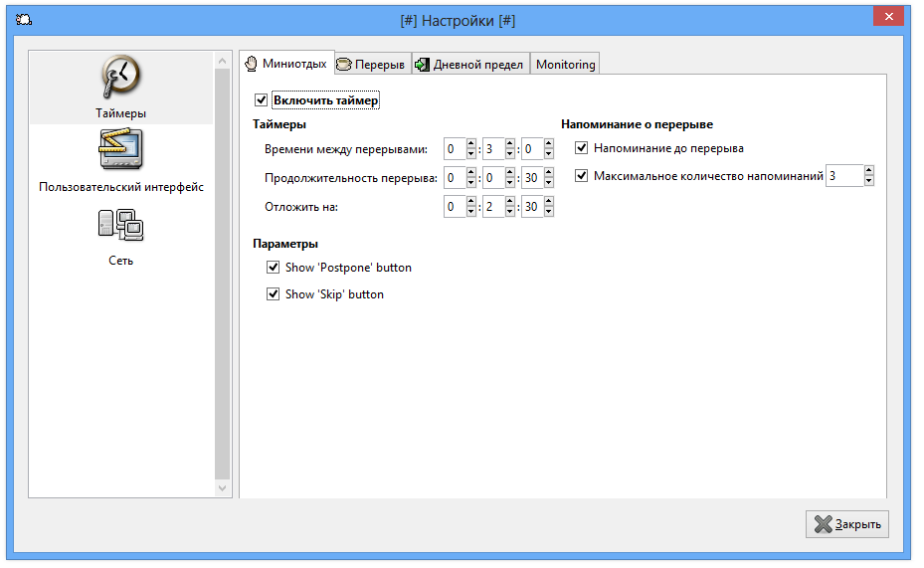Click the maximum reminders count field
The width and height of the screenshot is (924, 568).
[844, 176]
